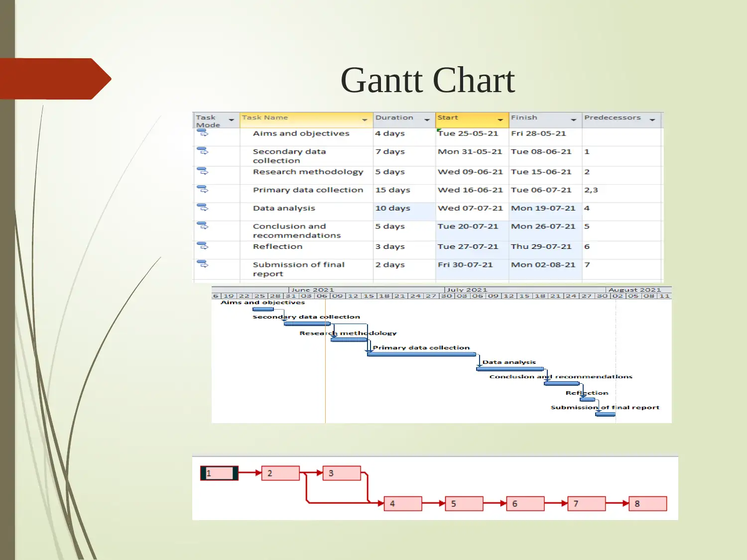Select network diagram node 8

click(x=648, y=503)
